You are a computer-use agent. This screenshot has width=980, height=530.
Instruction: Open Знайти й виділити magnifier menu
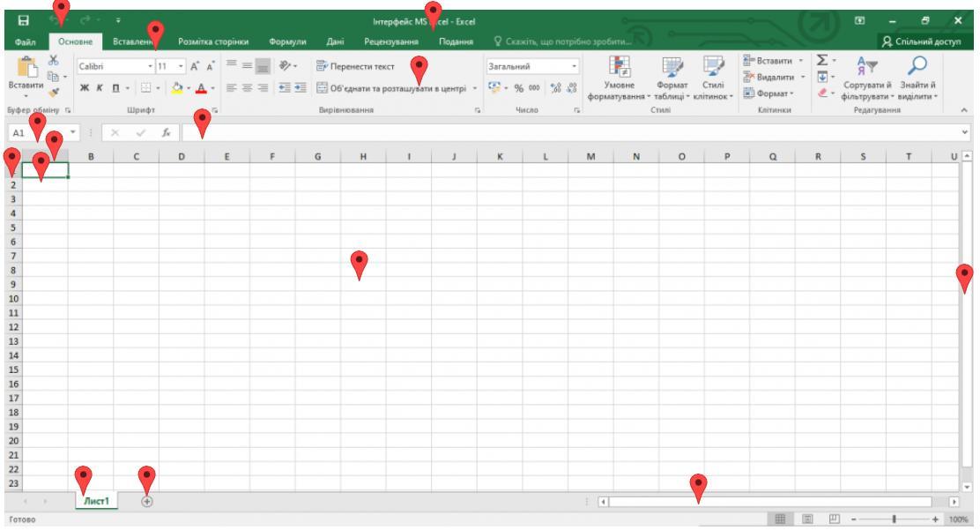[x=917, y=78]
